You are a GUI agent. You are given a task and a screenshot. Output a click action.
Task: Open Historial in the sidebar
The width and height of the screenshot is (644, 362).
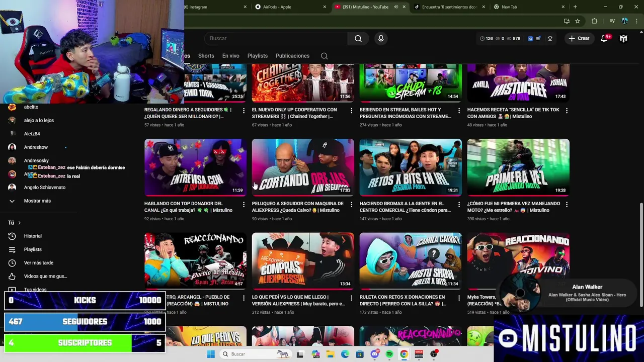[33, 236]
